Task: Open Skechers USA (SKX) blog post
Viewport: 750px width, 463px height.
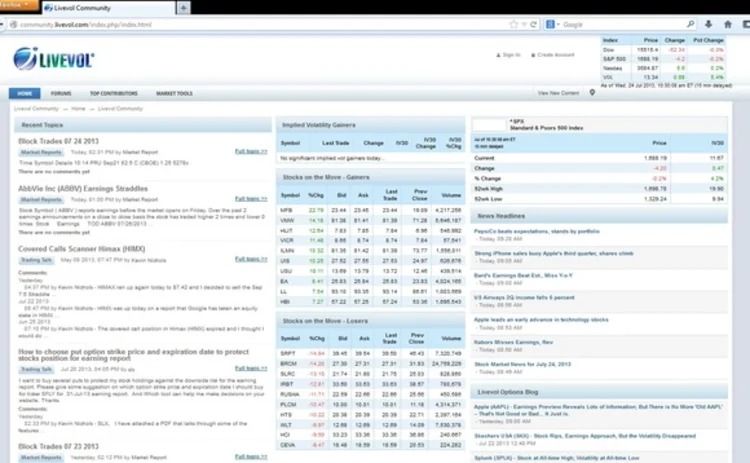Action: click(x=585, y=436)
